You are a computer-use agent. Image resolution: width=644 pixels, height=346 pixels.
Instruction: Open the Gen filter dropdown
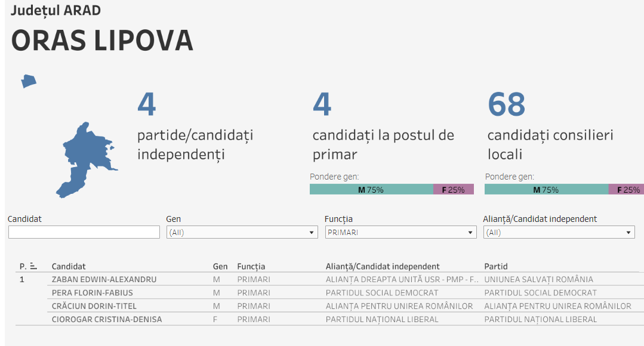pos(242,233)
